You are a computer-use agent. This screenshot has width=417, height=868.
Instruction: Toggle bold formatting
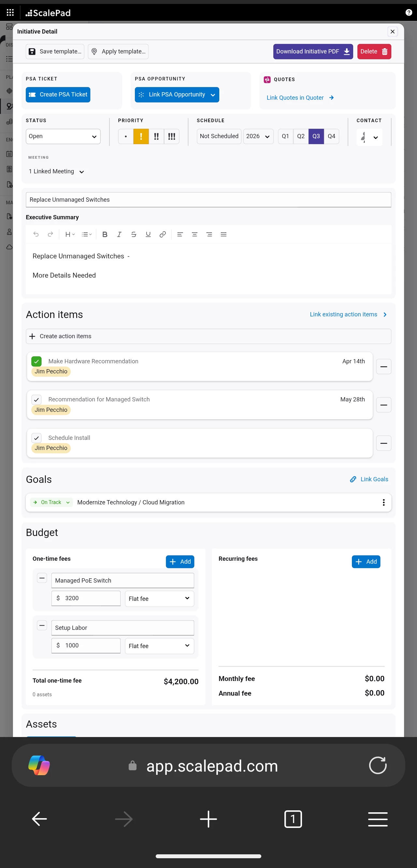(105, 235)
